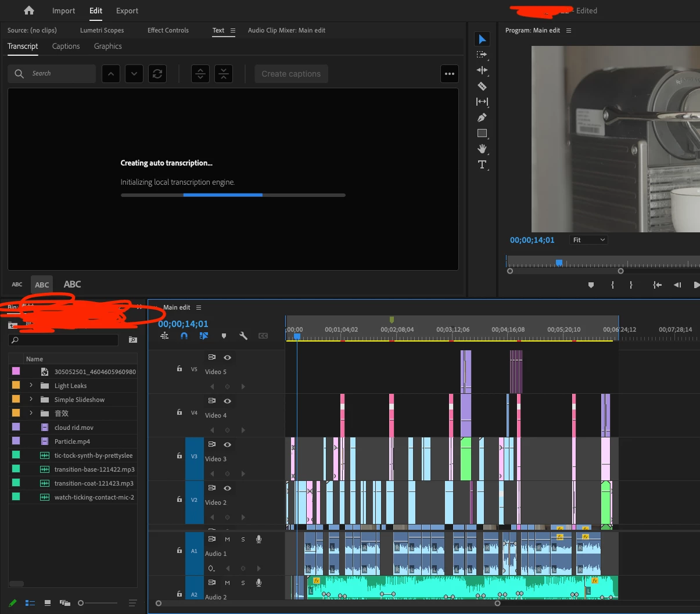The height and width of the screenshot is (614, 700).
Task: Switch bin to list view
Action: coord(30,603)
